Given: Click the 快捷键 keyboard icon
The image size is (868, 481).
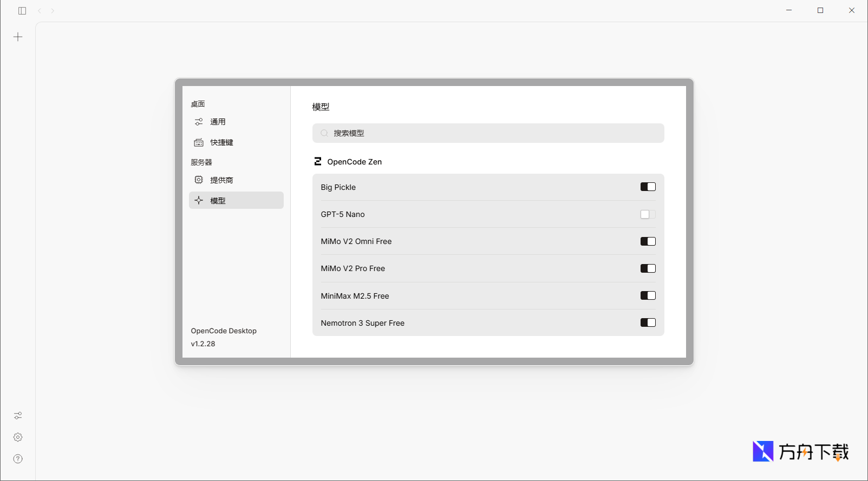Looking at the screenshot, I should pos(199,142).
